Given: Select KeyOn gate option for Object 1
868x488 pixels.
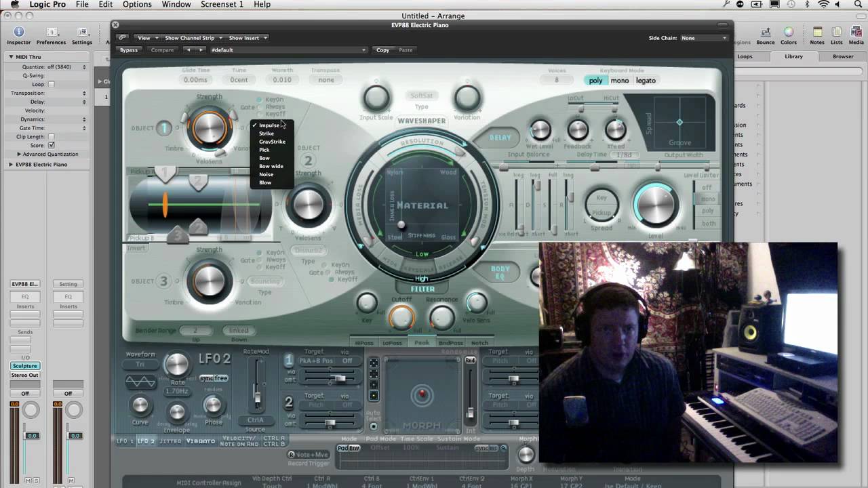Looking at the screenshot, I should pyautogui.click(x=271, y=100).
